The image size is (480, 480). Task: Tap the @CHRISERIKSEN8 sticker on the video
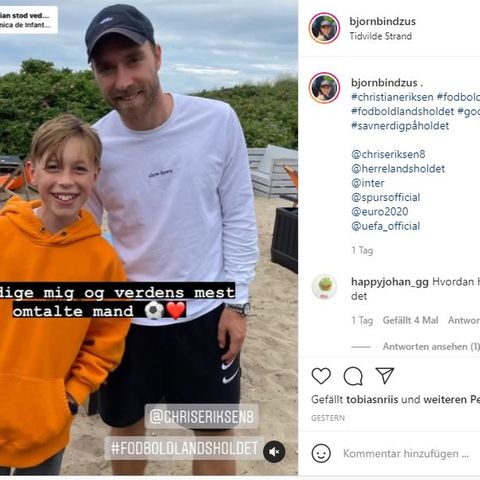[x=201, y=417]
